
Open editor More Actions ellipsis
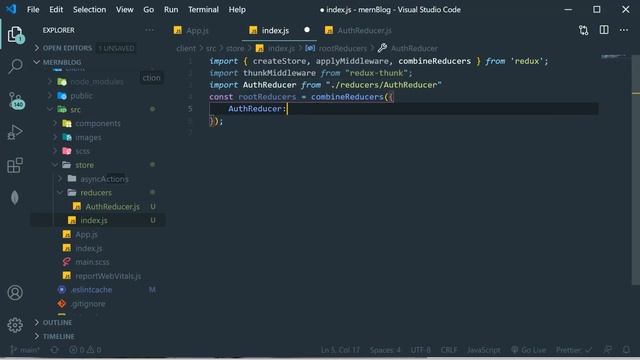(x=624, y=30)
